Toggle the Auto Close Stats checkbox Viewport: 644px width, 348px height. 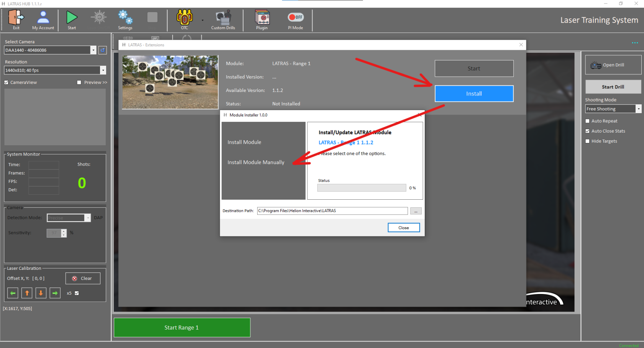point(587,131)
